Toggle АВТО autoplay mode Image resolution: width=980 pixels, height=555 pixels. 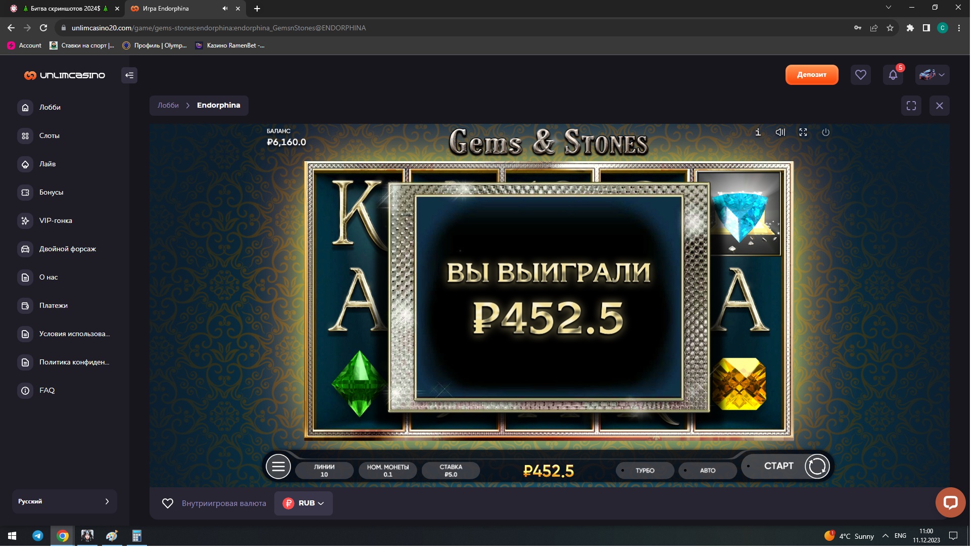tap(707, 471)
